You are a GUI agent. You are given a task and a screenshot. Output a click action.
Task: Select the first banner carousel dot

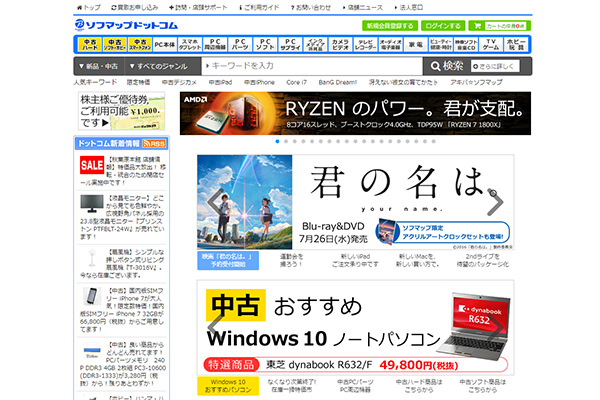[x=277, y=141]
